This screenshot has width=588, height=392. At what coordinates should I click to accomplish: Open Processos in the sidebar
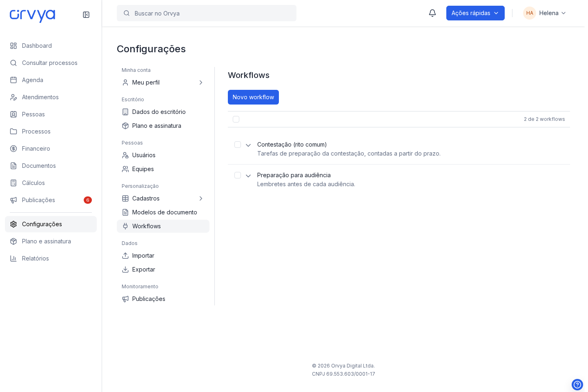point(51,131)
